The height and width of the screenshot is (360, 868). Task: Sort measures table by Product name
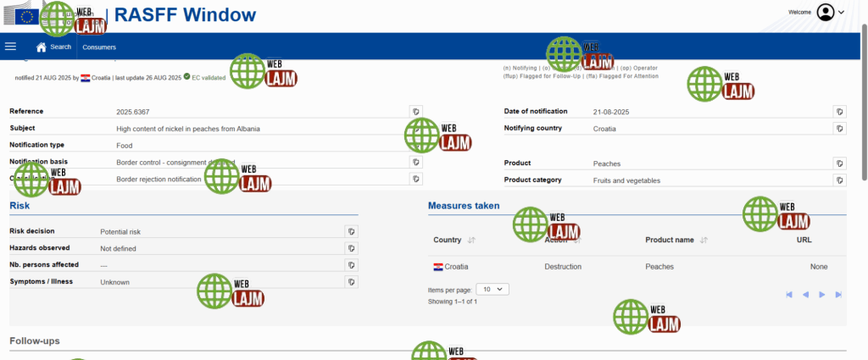tap(704, 241)
